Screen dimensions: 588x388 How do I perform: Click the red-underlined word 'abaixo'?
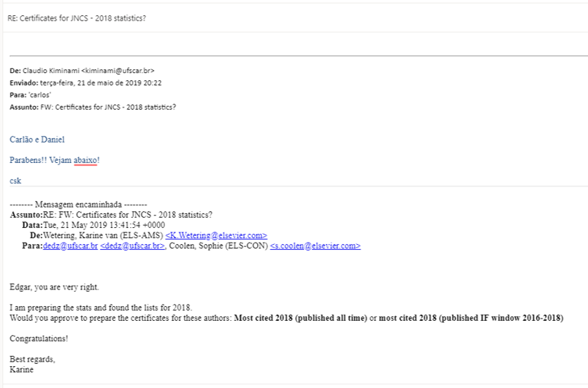(85, 160)
